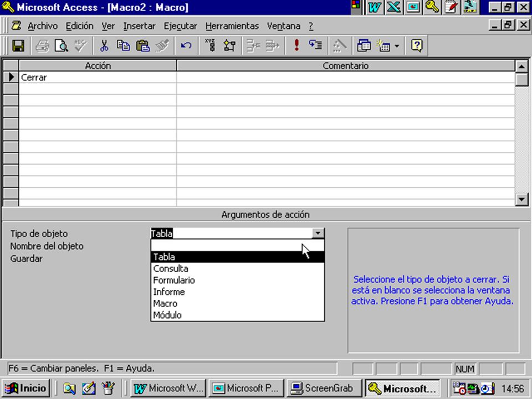Switch to Microsoft W... on the taskbar
532x399 pixels.
tap(168, 388)
